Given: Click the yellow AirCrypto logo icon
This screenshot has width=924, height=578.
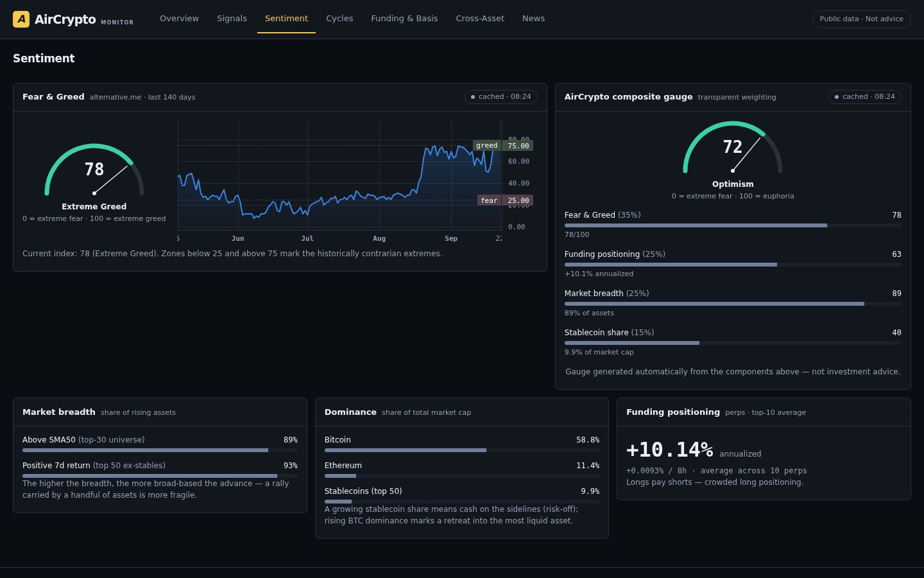Looking at the screenshot, I should click(x=21, y=19).
